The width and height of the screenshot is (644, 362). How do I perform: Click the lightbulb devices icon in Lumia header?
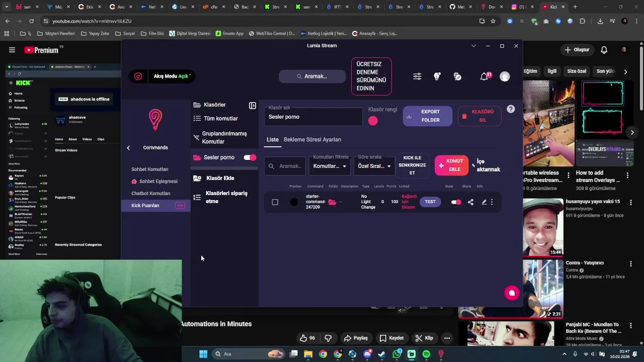tap(437, 76)
